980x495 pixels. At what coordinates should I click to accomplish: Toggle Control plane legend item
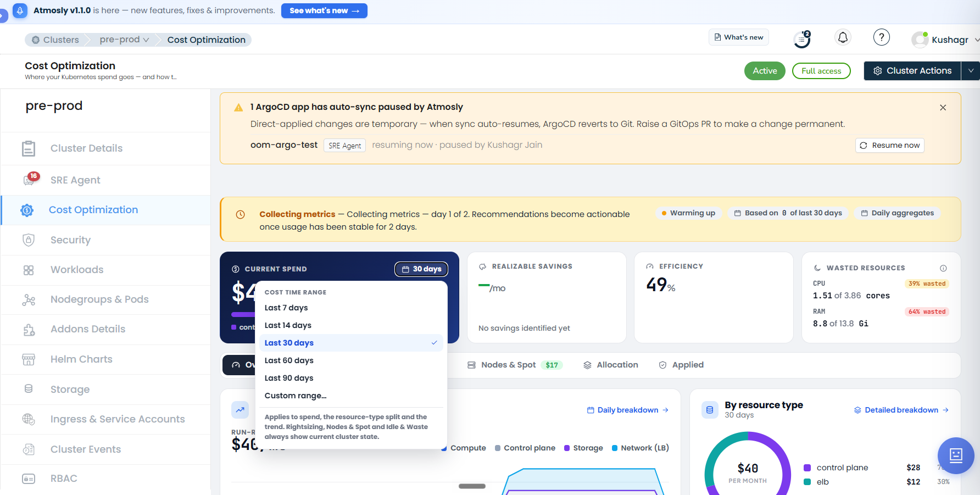[x=525, y=448]
